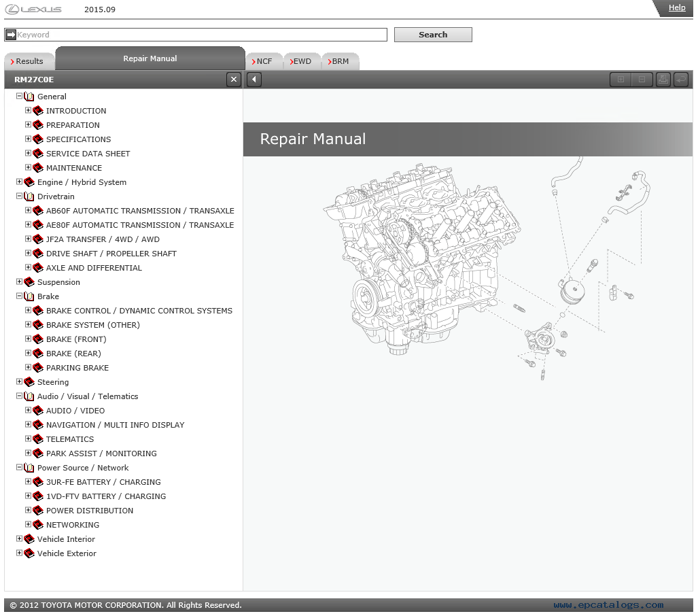Viewport: 698px width, 616px height.
Task: Open AUDIO / VIDEO section
Action: [x=75, y=411]
